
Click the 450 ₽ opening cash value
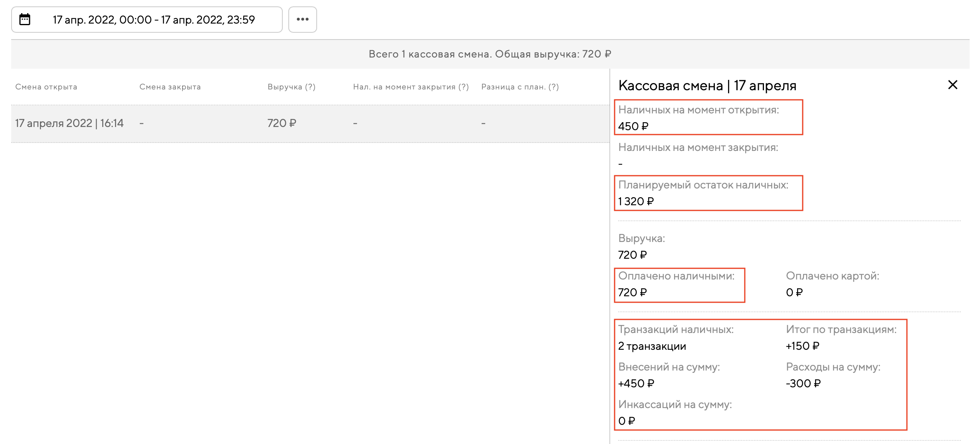tap(633, 127)
